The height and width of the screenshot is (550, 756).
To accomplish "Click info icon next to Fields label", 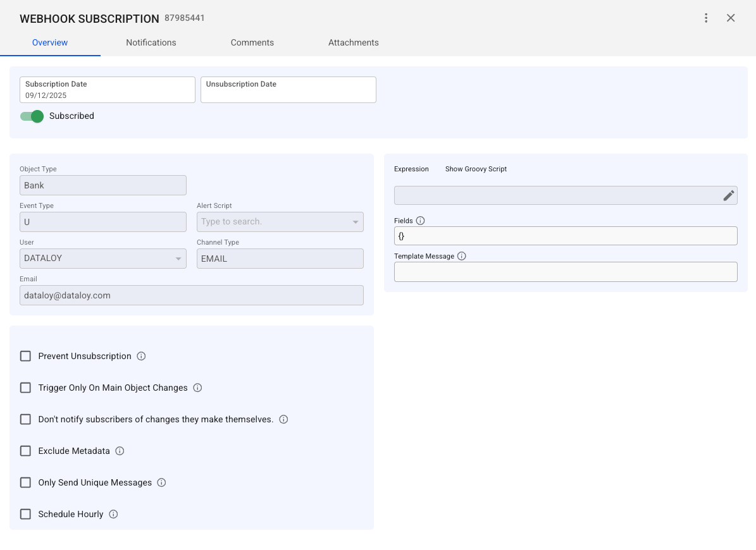I will point(421,221).
